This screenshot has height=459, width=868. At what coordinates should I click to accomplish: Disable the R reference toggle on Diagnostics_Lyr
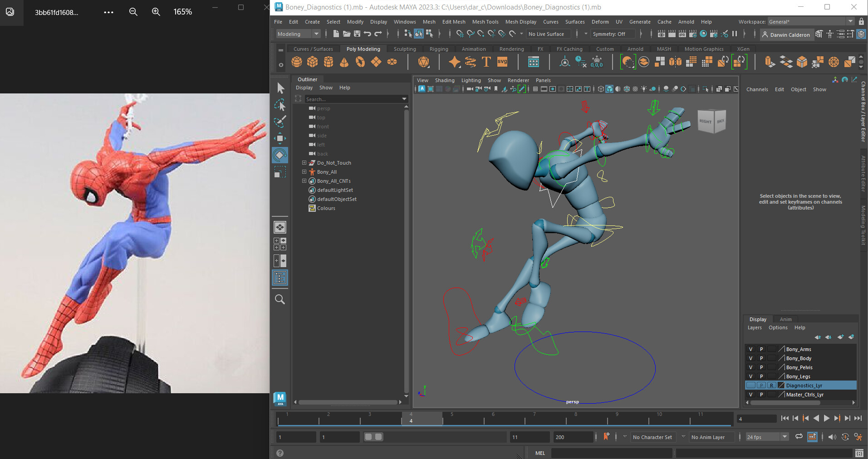(x=772, y=385)
